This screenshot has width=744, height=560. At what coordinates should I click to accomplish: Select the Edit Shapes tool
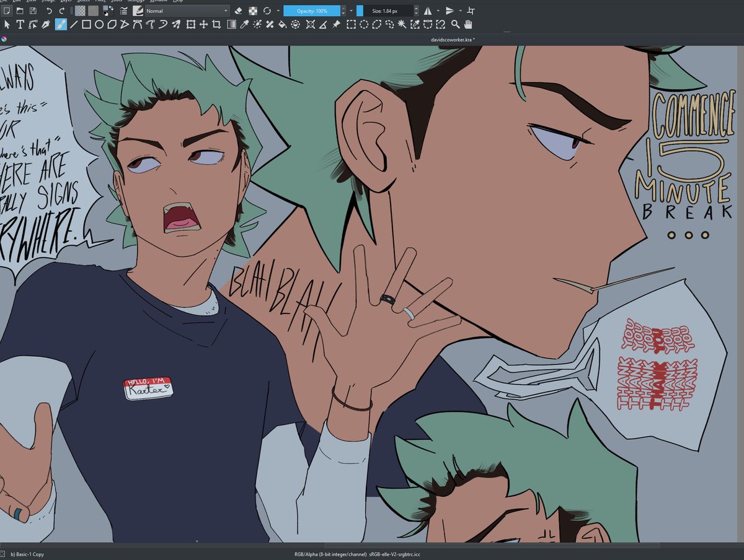tap(33, 25)
